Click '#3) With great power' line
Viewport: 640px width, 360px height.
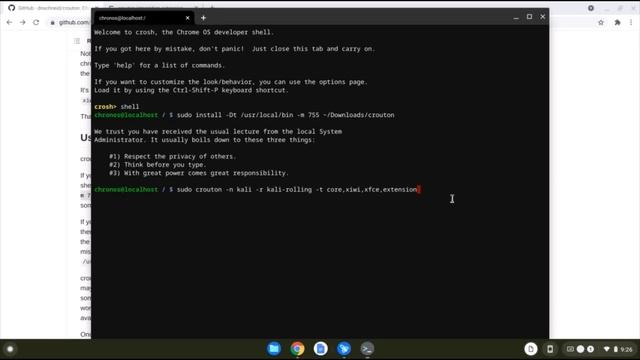click(199, 173)
